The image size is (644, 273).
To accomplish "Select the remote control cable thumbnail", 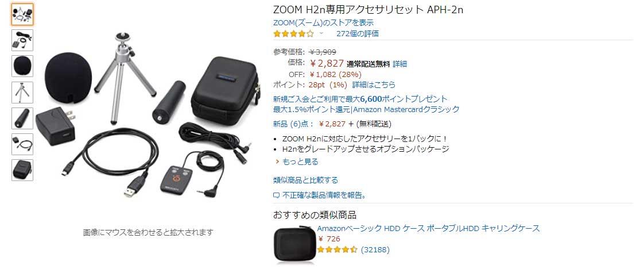I will coord(22,40).
